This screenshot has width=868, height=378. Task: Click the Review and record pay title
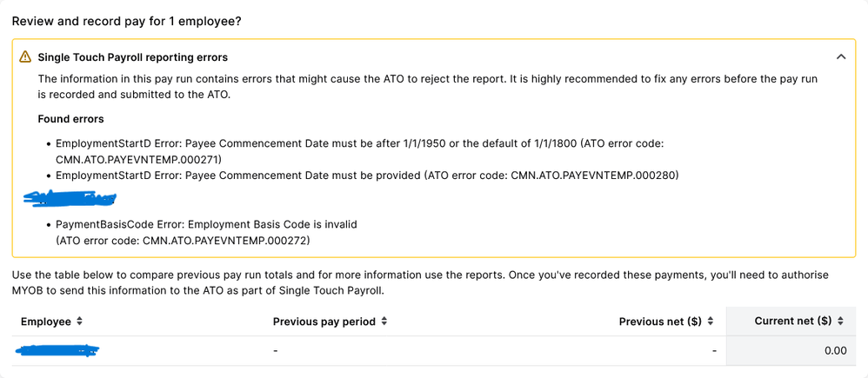coord(126,20)
